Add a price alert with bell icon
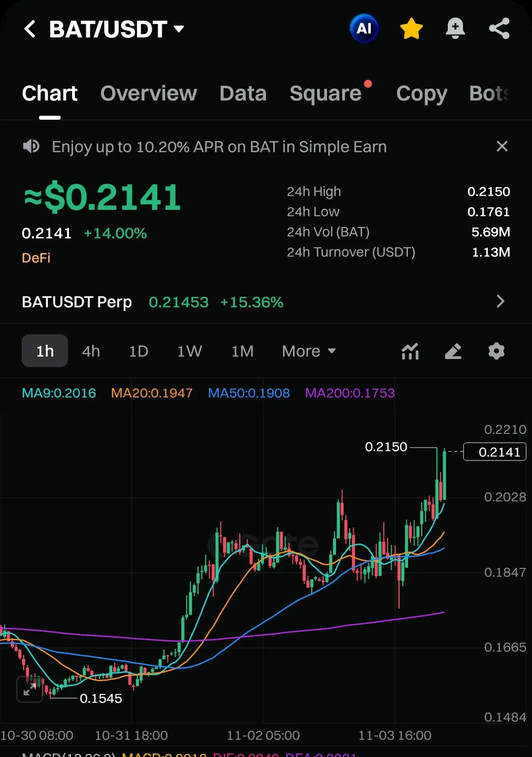532x757 pixels. (x=455, y=29)
